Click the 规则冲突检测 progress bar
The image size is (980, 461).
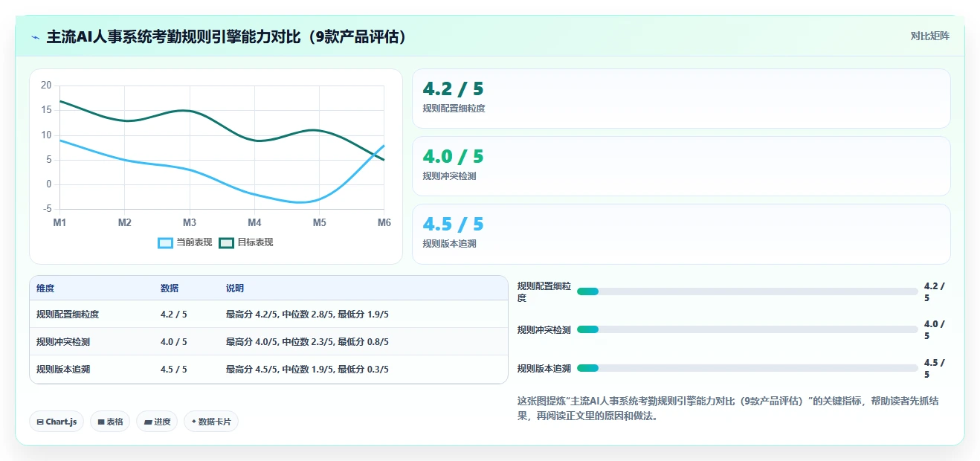click(747, 329)
